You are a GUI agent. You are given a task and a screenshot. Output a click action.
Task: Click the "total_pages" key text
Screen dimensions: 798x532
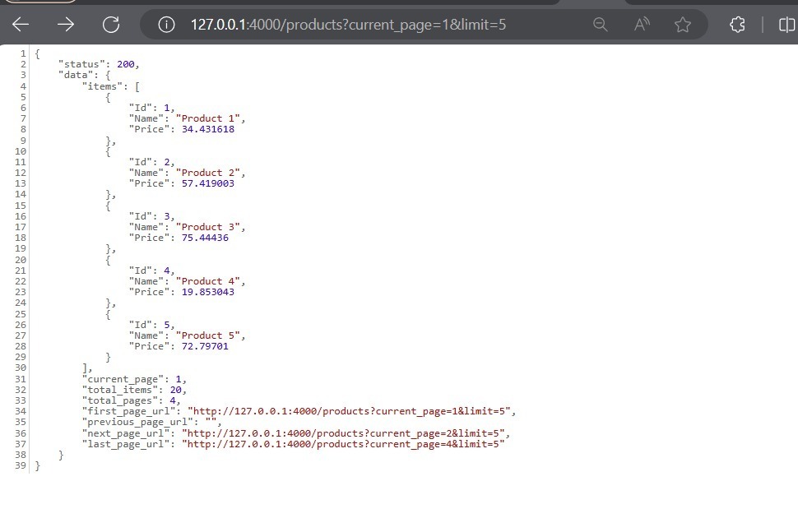click(119, 400)
